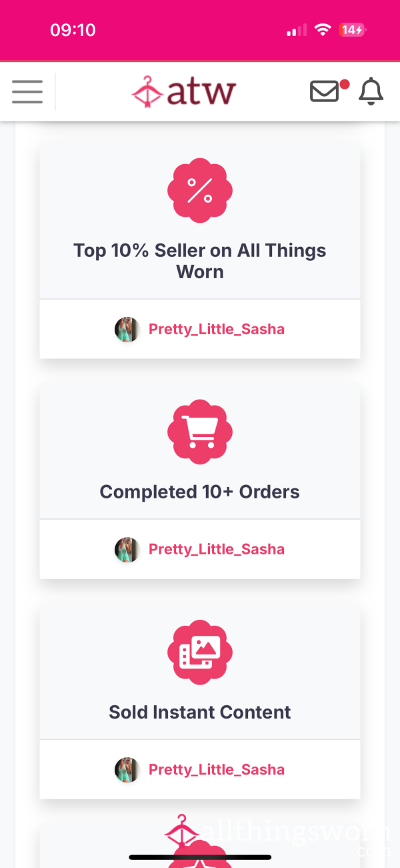Tap the atw logo in header
Viewport: 400px width, 868px height.
point(184,91)
